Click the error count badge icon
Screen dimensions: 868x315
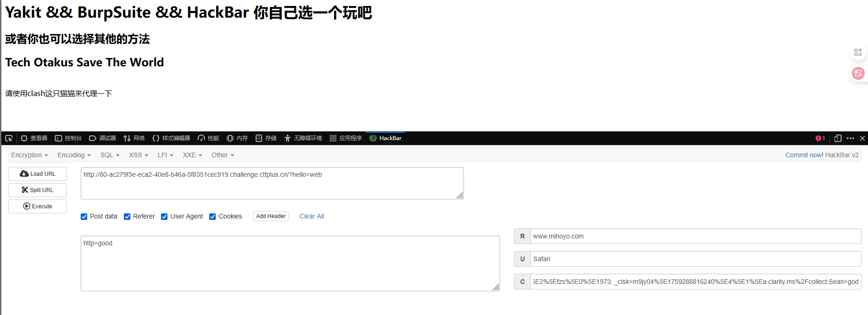point(820,138)
